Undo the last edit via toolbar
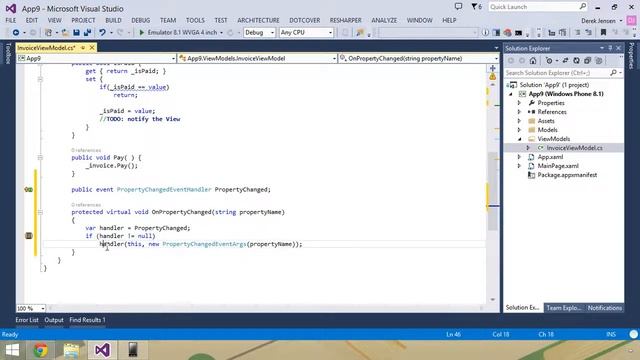The width and height of the screenshot is (640, 360). coord(102,32)
